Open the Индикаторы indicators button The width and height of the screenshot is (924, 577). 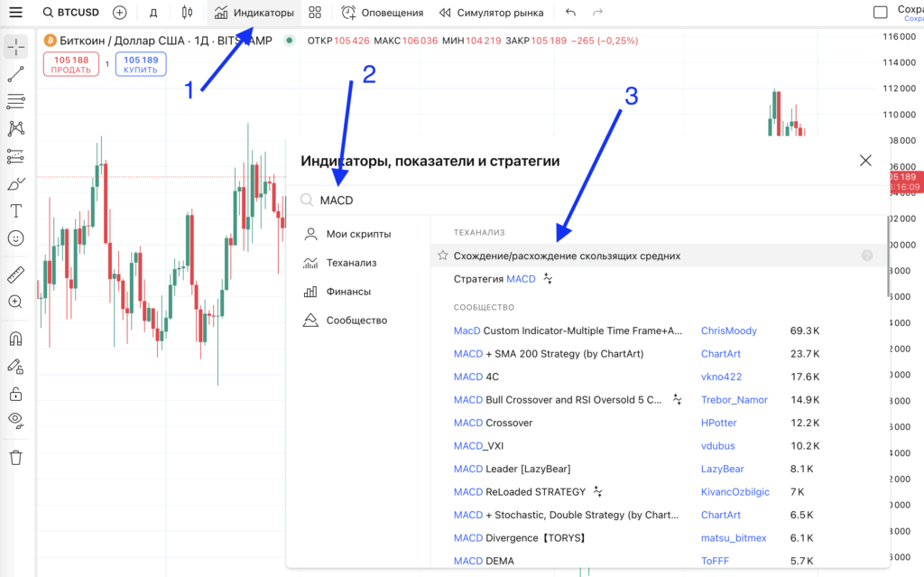(254, 13)
